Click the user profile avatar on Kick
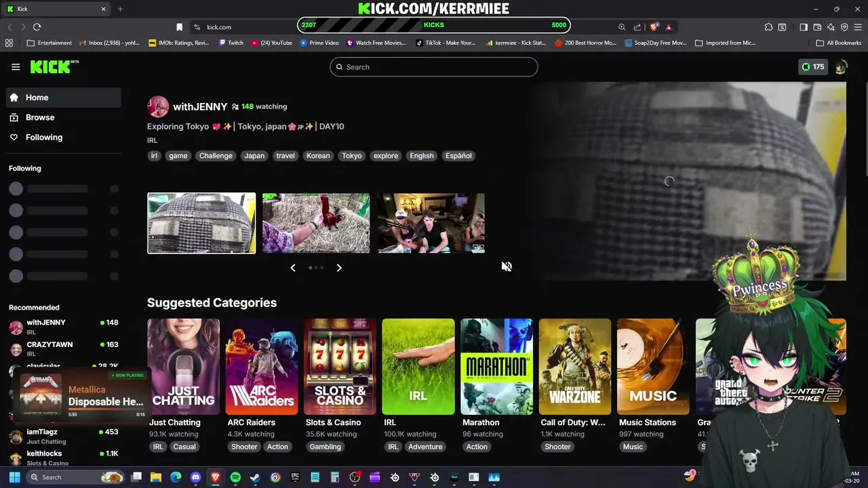The image size is (868, 488). [x=841, y=67]
